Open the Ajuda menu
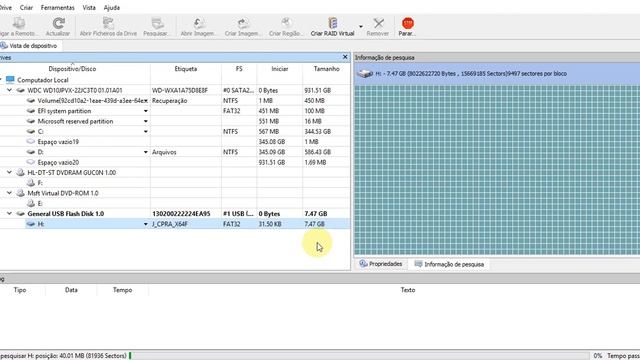 111,7
